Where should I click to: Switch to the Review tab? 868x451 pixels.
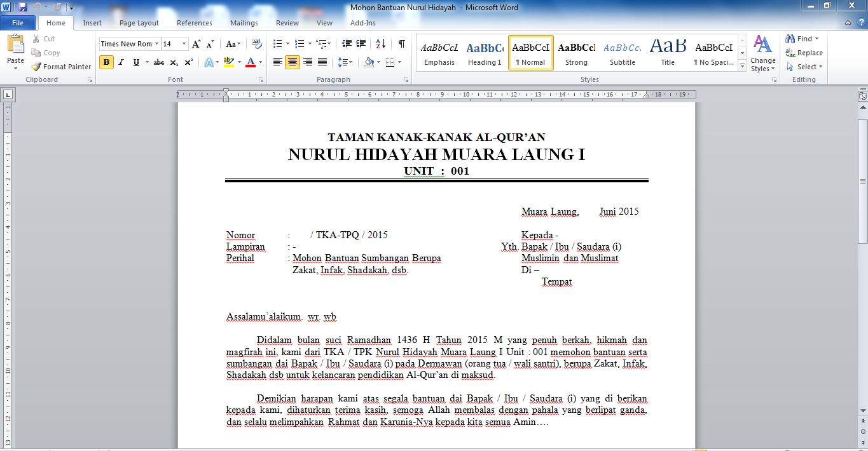click(x=287, y=23)
